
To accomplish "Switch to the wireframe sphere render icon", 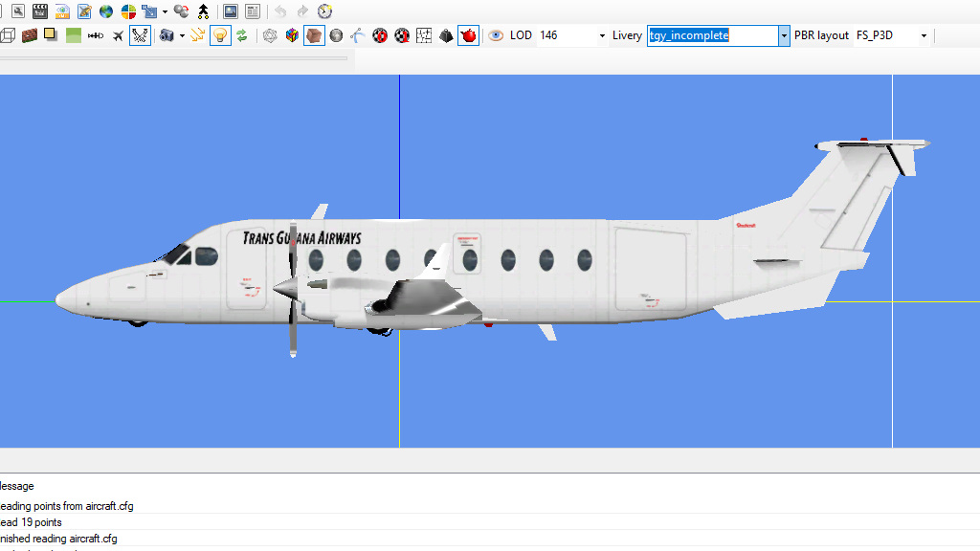I will pyautogui.click(x=270, y=35).
